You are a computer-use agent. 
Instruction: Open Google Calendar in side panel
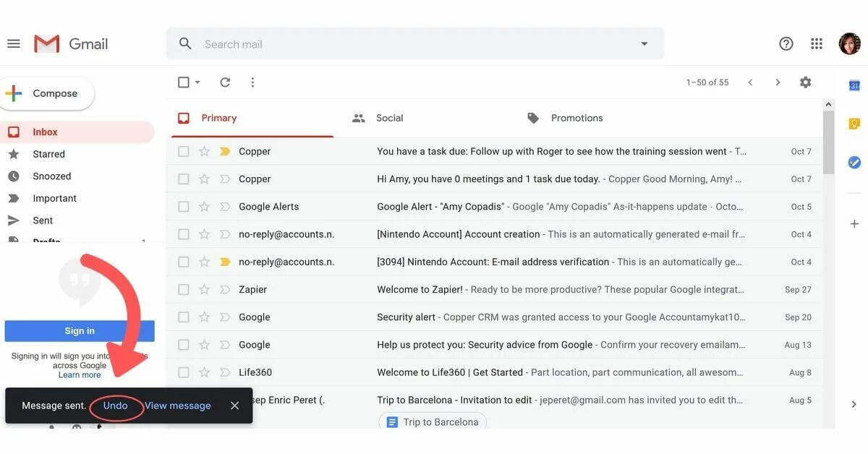tap(854, 85)
